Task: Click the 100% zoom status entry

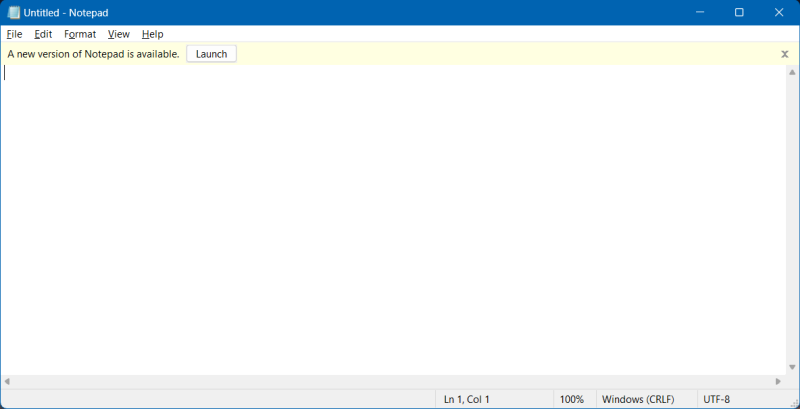Action: click(571, 399)
